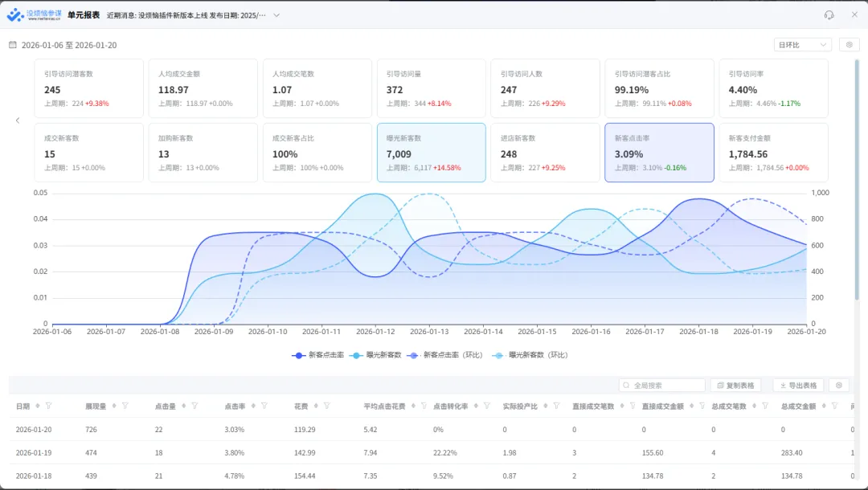868x490 pixels.
Task: Open filter for 平均点击花费 column
Action: click(424, 406)
